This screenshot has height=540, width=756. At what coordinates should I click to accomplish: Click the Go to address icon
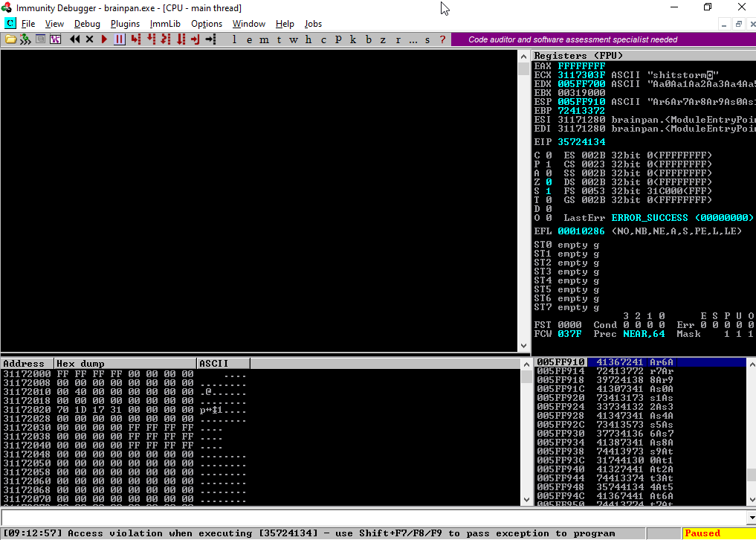click(x=210, y=39)
